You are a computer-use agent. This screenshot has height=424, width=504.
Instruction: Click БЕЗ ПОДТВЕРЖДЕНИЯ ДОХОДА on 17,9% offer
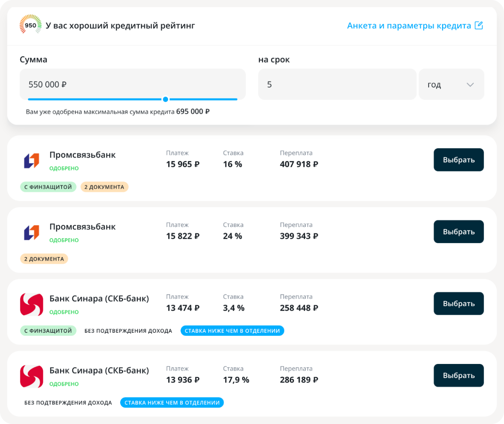pos(68,403)
